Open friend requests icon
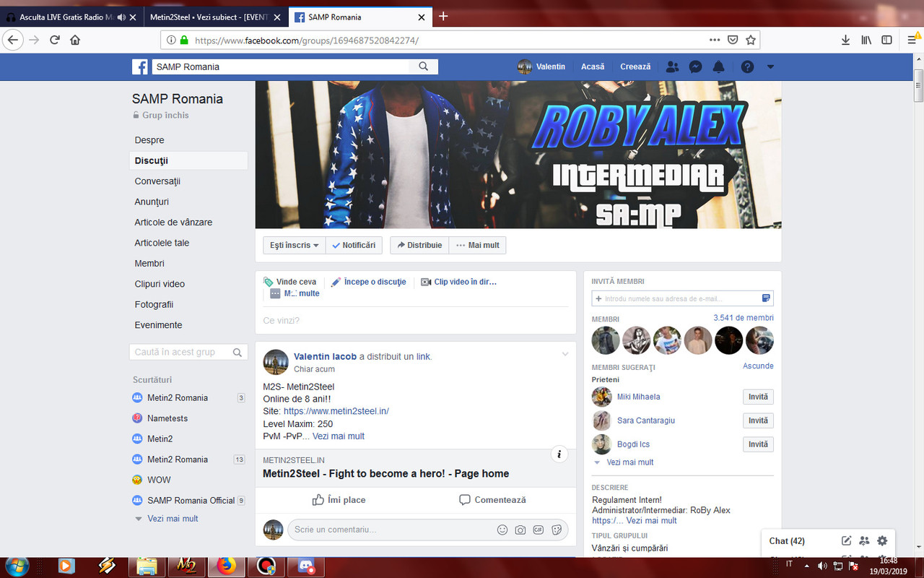Screen dimensions: 924x578 (672, 66)
